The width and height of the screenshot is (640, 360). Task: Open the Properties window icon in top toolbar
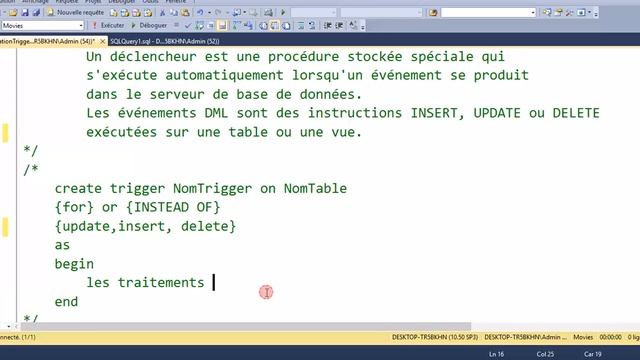[558, 13]
